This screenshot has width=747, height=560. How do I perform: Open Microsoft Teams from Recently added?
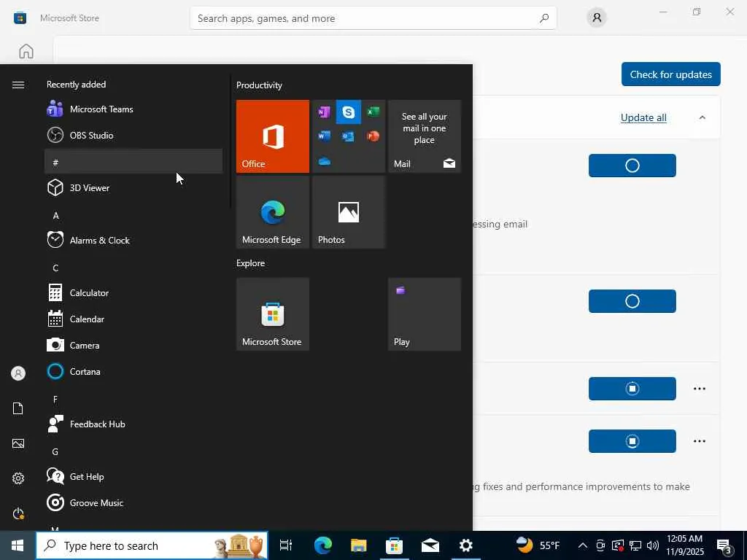click(x=133, y=109)
